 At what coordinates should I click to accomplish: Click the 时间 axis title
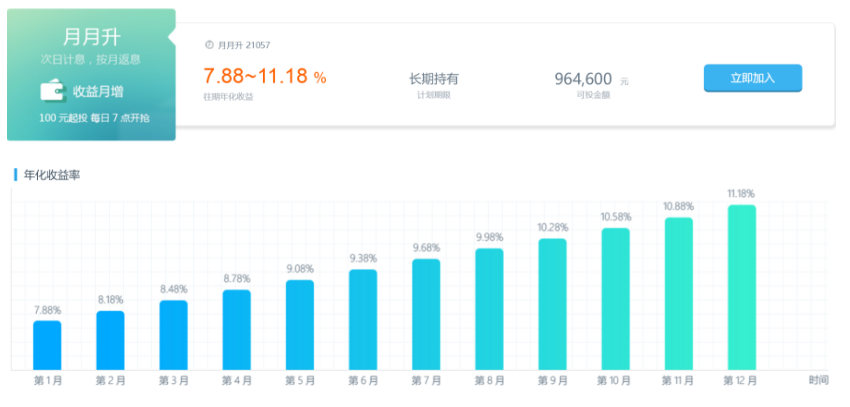pos(819,380)
